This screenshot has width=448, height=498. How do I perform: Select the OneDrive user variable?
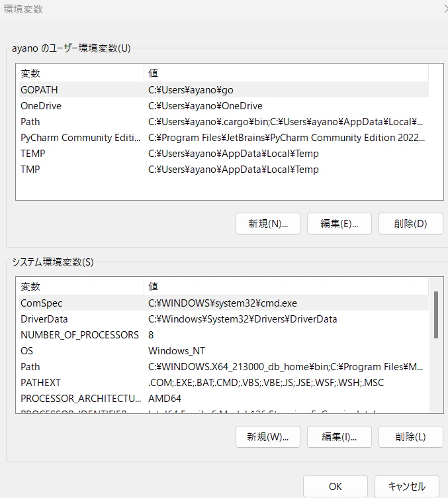[x=224, y=106]
